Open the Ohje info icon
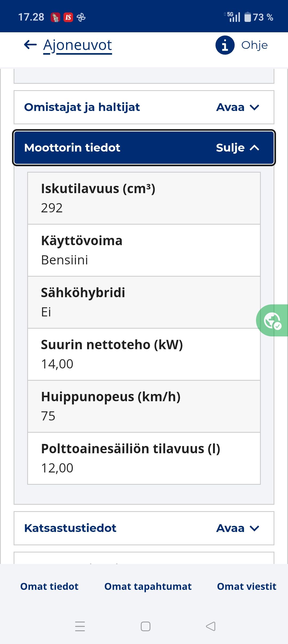Image resolution: width=288 pixels, height=644 pixels. (x=225, y=45)
